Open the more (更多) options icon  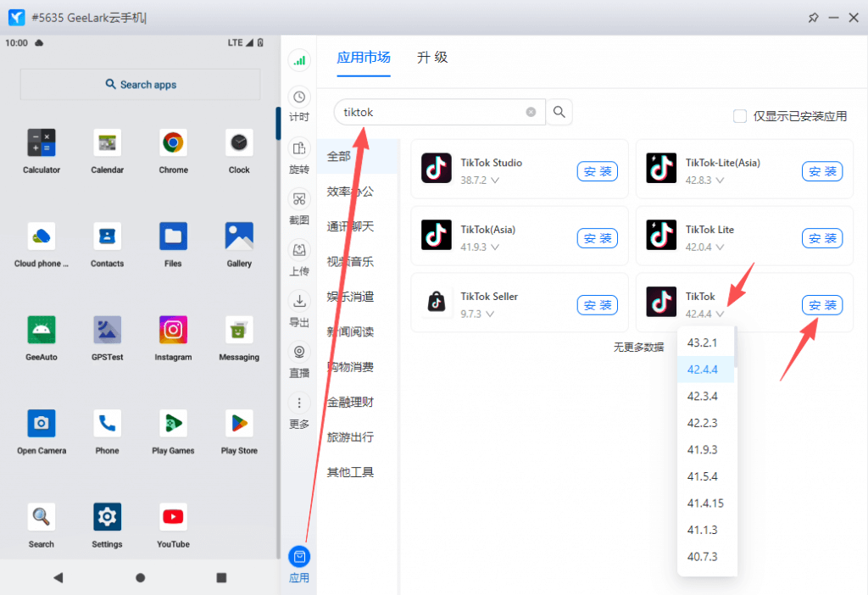click(x=299, y=403)
